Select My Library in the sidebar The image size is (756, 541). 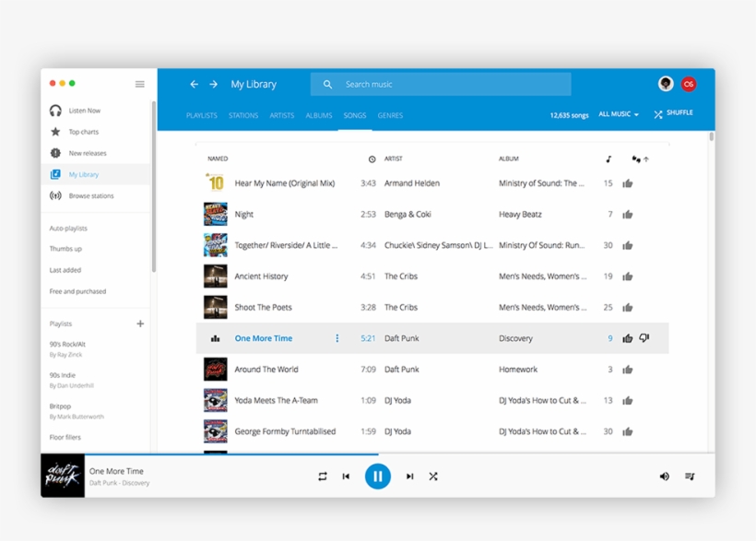[x=96, y=174]
